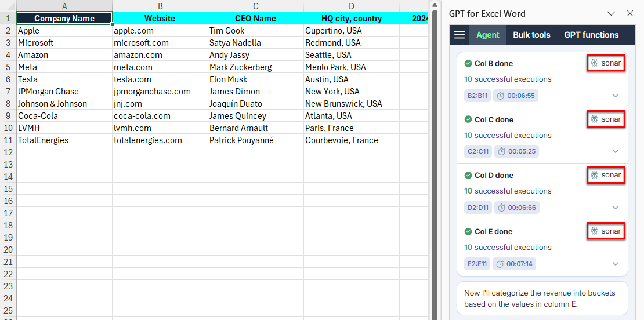Image resolution: width=644 pixels, height=320 pixels.
Task: Click the sonar model icon for Col B
Action: (x=594, y=63)
